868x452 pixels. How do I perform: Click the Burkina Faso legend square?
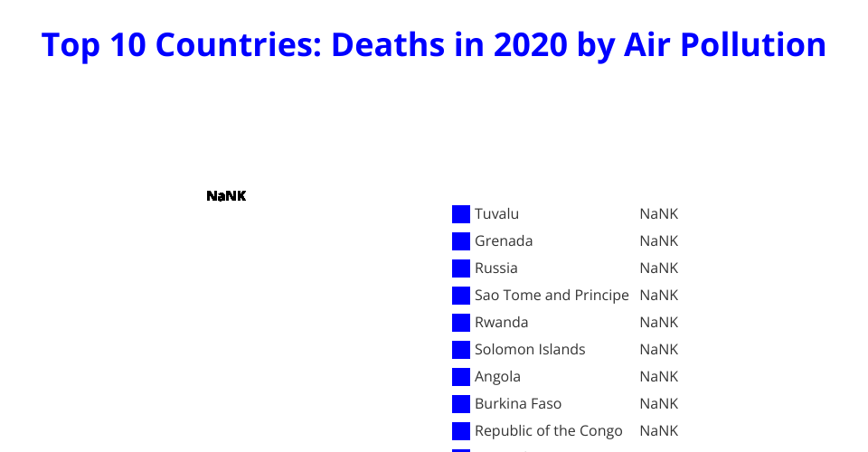tap(461, 404)
